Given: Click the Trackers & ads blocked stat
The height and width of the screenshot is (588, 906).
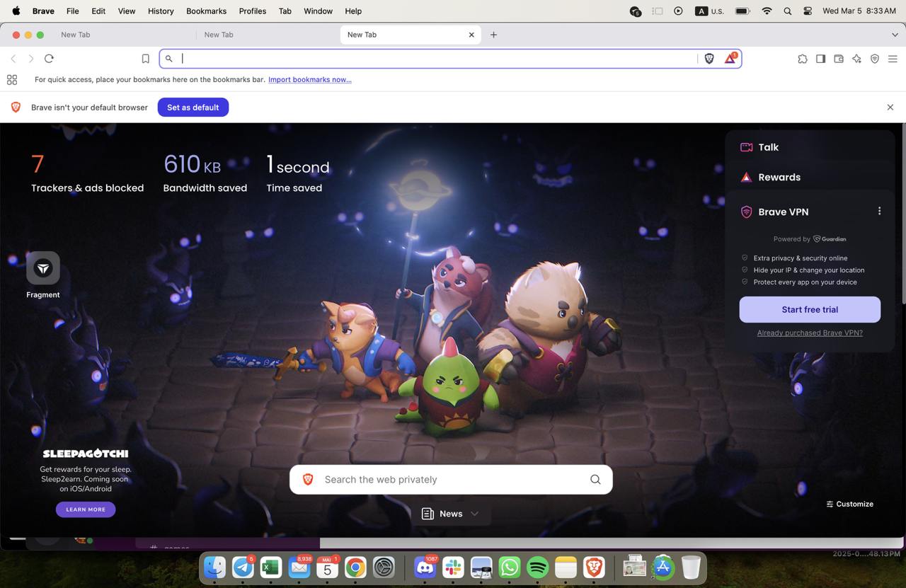Looking at the screenshot, I should point(87,173).
